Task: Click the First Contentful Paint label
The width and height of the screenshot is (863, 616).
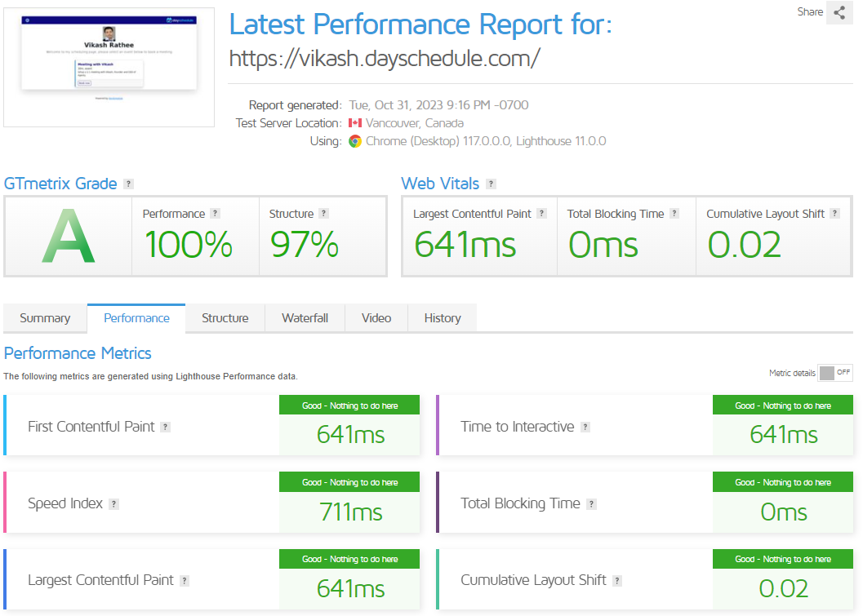Action: tap(91, 427)
